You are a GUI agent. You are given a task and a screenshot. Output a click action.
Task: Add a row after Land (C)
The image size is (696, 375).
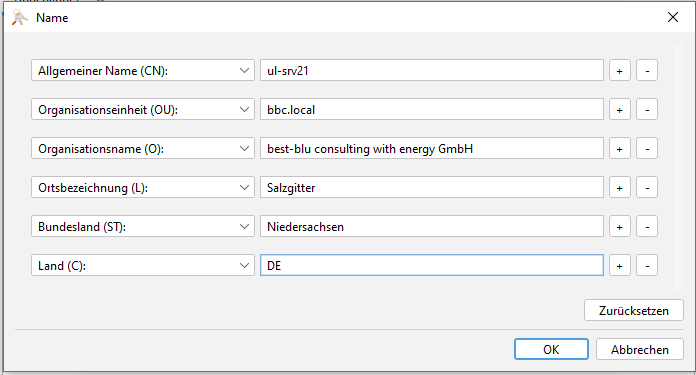click(620, 266)
